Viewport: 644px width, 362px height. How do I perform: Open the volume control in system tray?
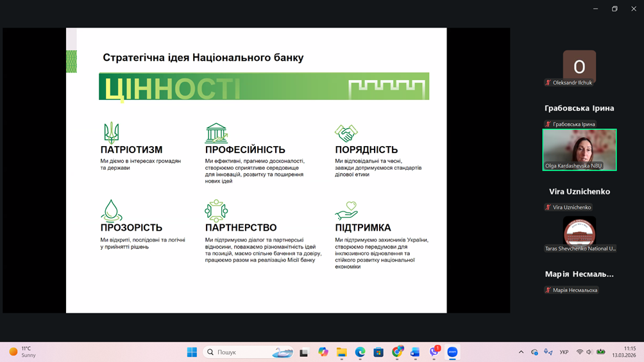tap(589, 352)
